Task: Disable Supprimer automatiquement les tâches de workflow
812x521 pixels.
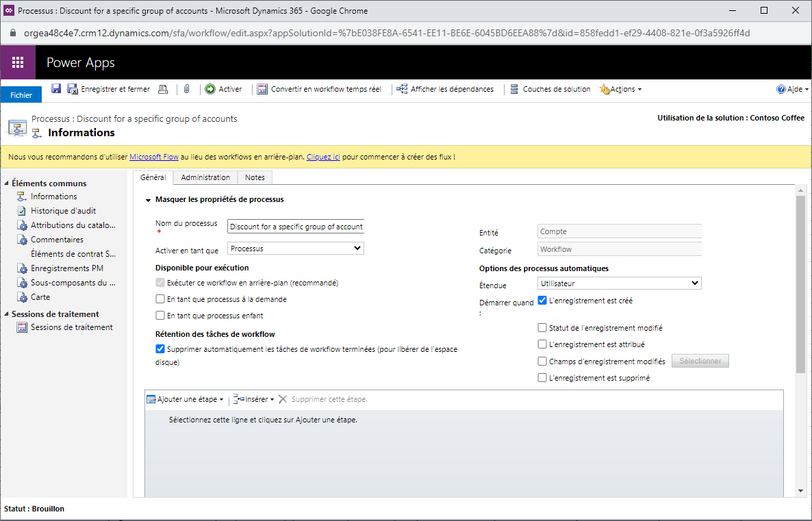Action: [x=160, y=348]
